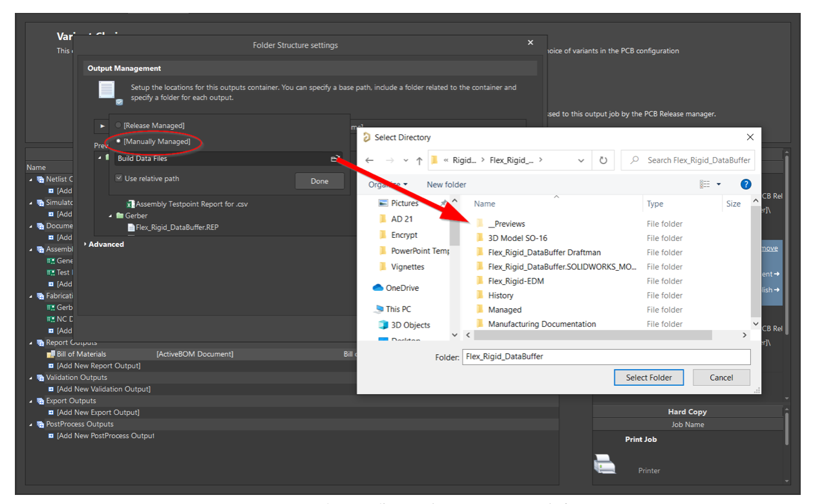The image size is (813, 504).
Task: Click the horizontal scrollbar in the file list
Action: click(x=593, y=335)
